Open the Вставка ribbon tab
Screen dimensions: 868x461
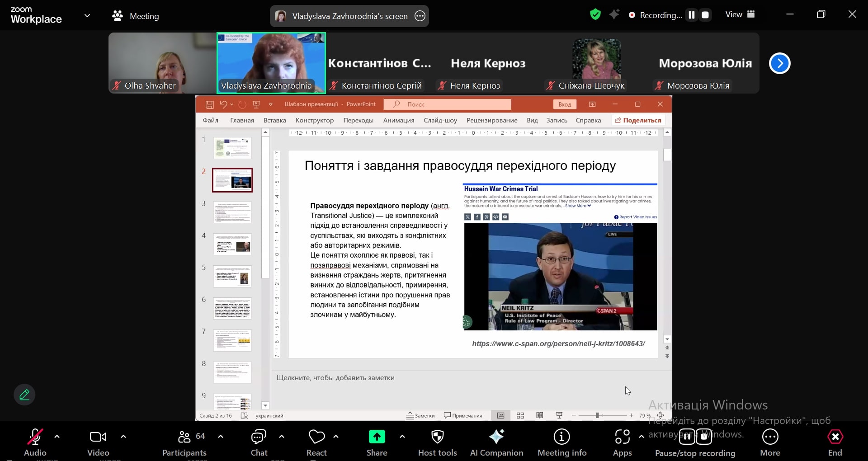pyautogui.click(x=275, y=120)
